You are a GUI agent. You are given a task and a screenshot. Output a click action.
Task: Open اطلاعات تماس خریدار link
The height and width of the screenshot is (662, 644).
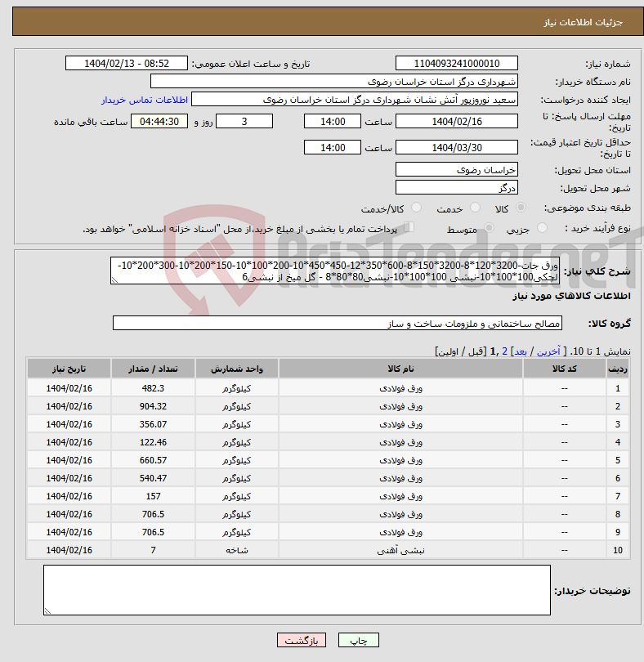(145, 100)
